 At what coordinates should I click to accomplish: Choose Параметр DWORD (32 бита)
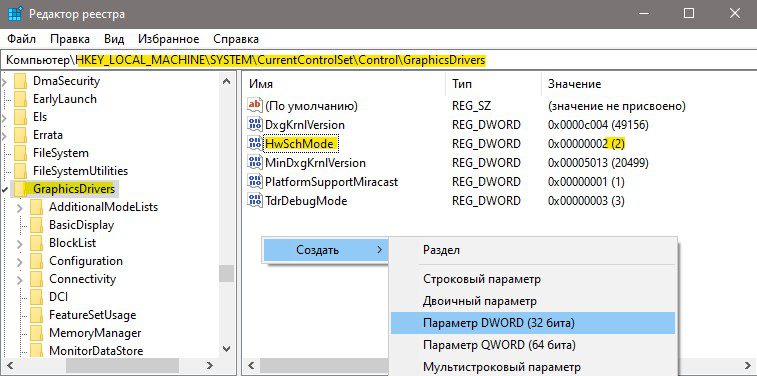click(533, 323)
